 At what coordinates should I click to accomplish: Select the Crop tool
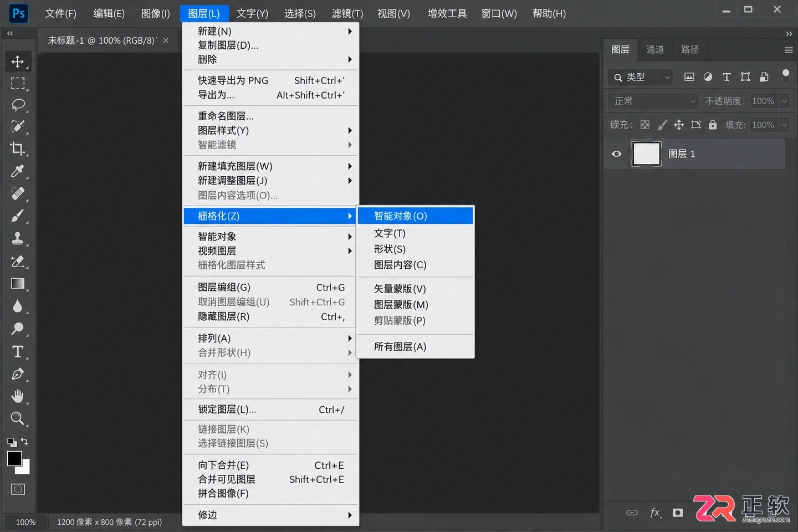pos(18,149)
